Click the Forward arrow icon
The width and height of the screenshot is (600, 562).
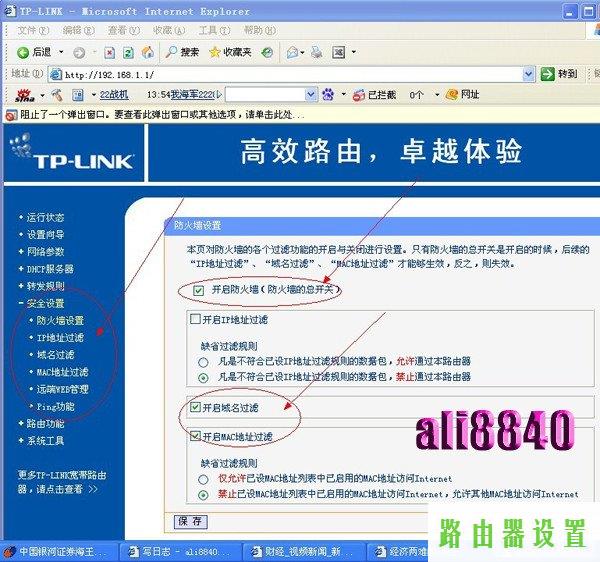click(79, 52)
